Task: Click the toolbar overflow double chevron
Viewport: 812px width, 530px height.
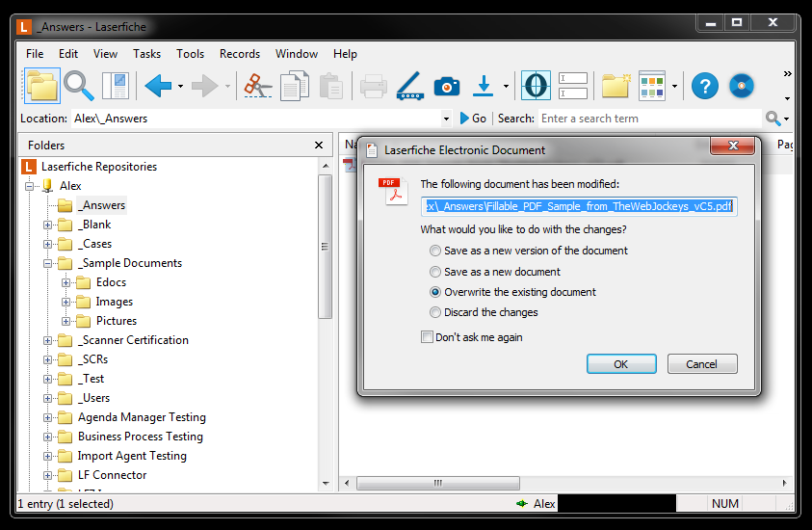Action: click(x=787, y=73)
